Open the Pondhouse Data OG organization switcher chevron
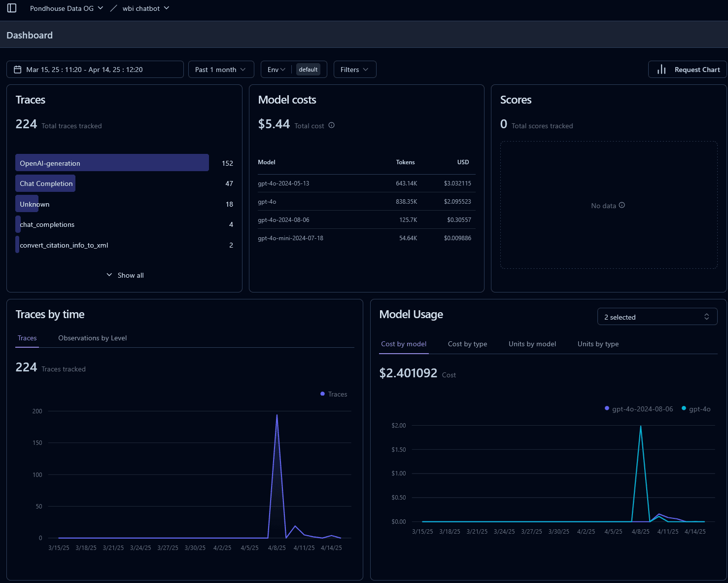This screenshot has height=583, width=728. 100,8
